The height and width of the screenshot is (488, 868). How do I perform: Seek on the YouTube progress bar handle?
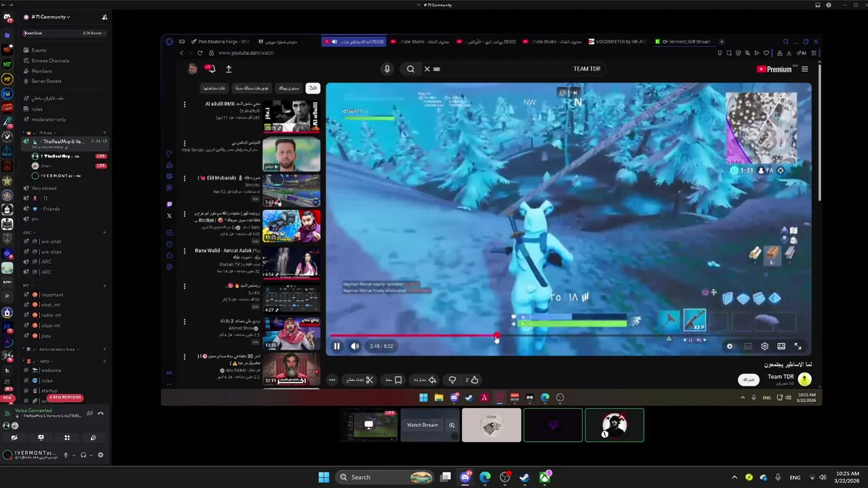[497, 336]
